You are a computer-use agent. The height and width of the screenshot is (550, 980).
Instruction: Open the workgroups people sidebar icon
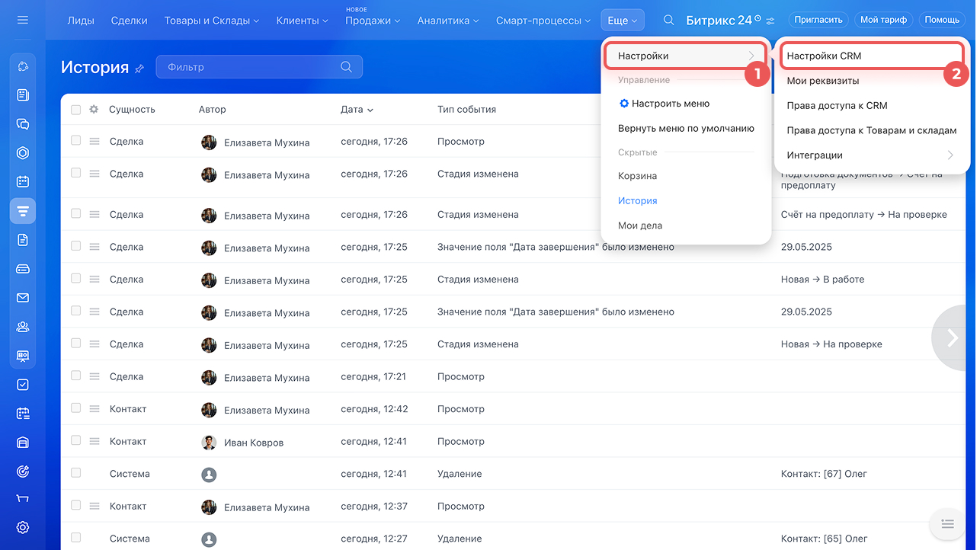pyautogui.click(x=23, y=327)
